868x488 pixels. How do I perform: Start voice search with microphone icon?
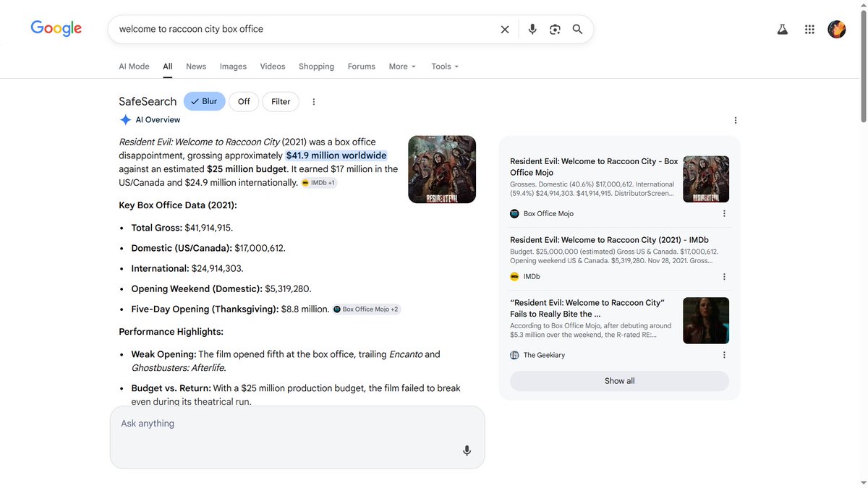(x=532, y=30)
